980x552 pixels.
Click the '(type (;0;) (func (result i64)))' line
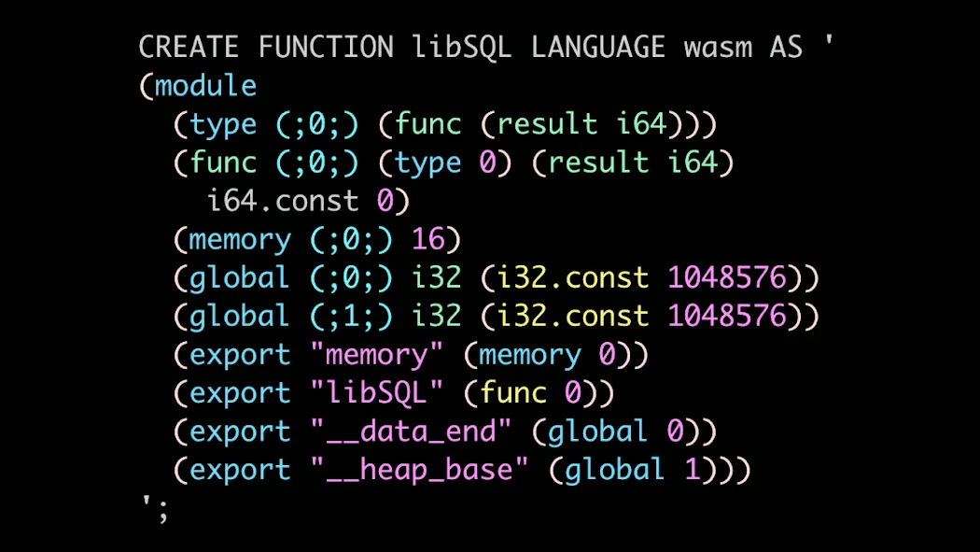coord(445,124)
